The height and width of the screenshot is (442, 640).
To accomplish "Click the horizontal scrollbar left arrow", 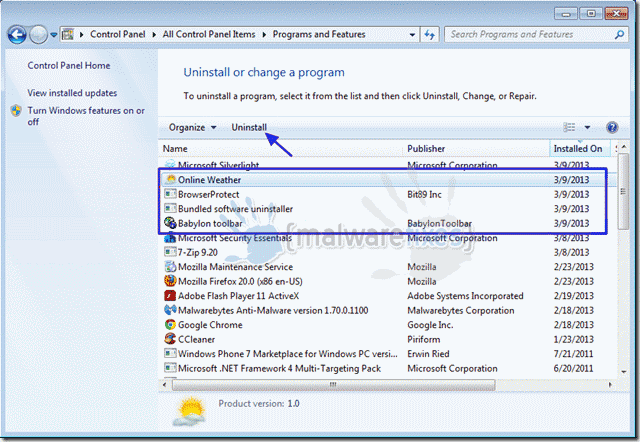I will point(164,384).
